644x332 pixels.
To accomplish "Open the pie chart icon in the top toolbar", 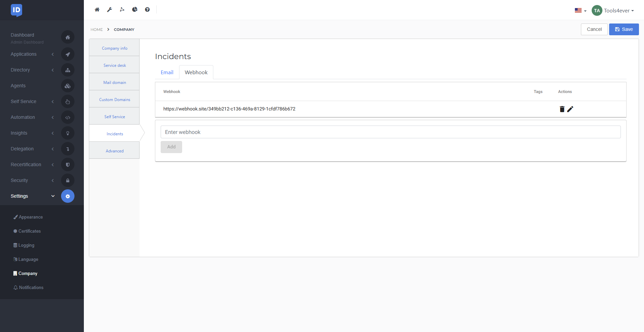I will [135, 9].
